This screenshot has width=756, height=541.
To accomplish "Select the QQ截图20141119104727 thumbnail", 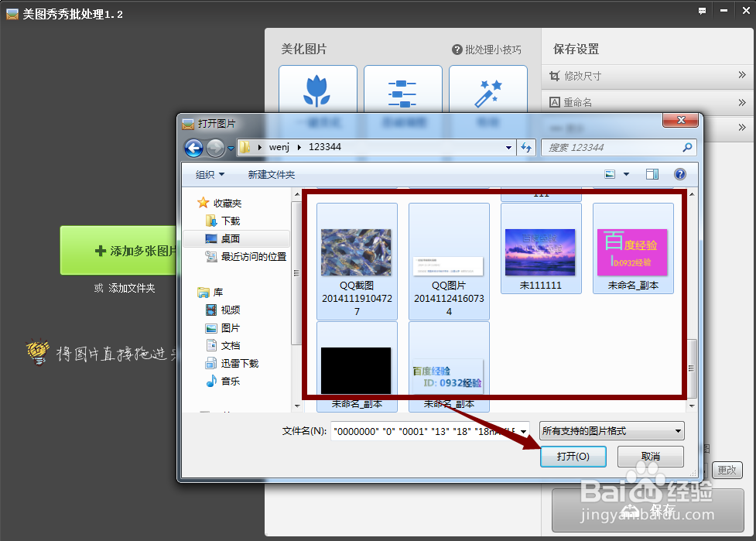I will click(357, 261).
